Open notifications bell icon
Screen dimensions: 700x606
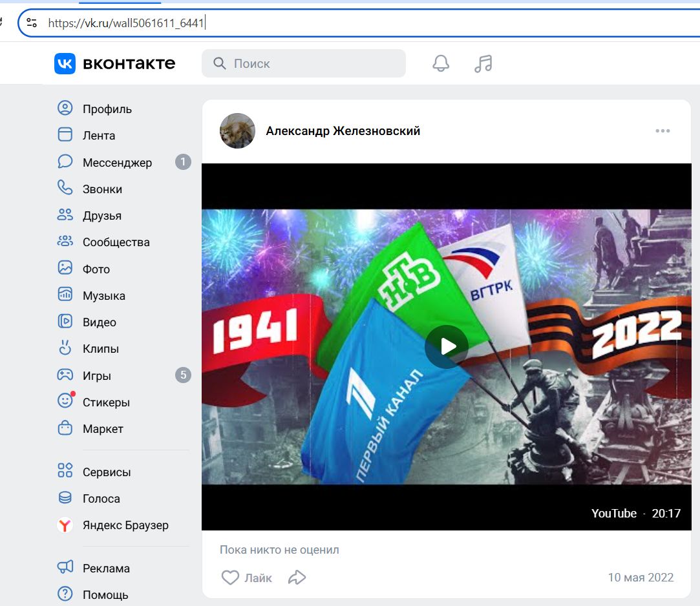441,63
